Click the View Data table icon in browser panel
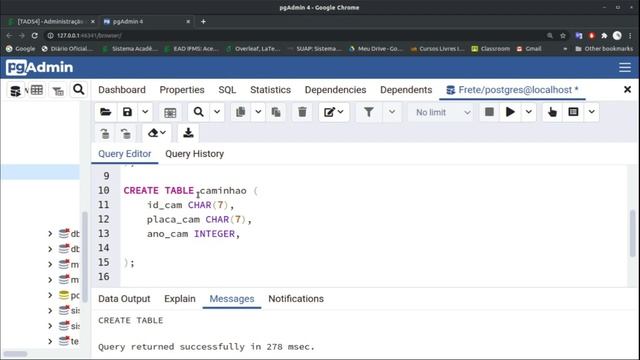640x360 pixels. click(x=36, y=90)
